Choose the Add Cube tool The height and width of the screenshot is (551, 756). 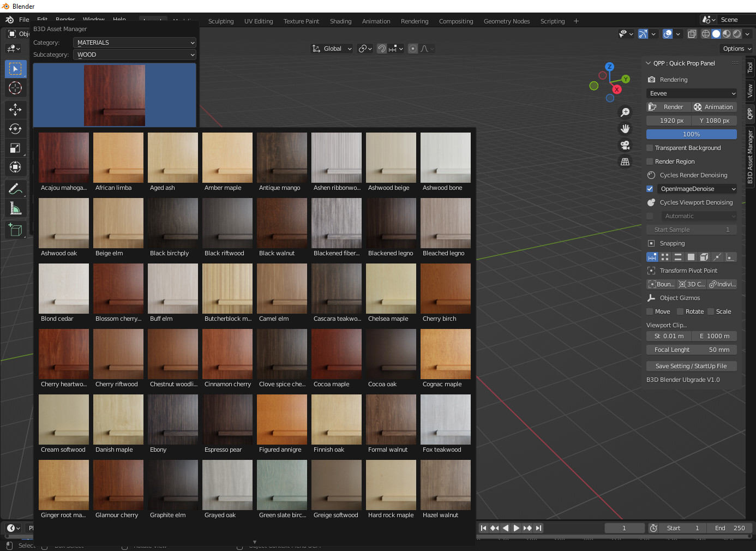(15, 230)
